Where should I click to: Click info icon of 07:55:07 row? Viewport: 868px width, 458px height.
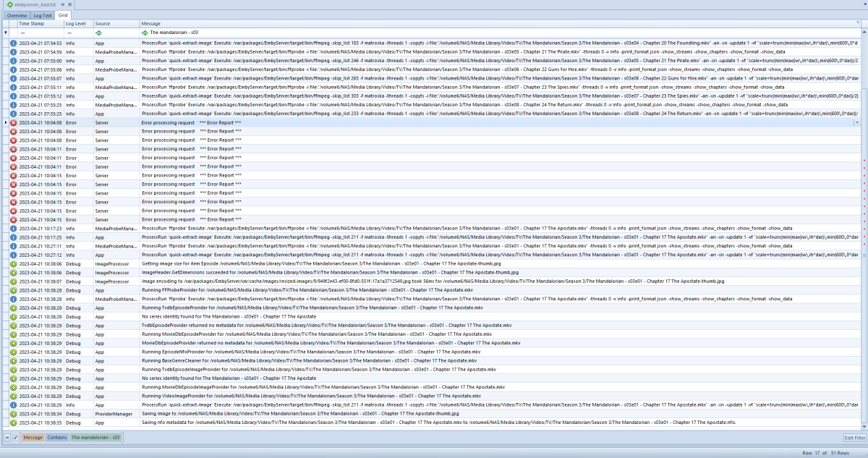(x=13, y=78)
